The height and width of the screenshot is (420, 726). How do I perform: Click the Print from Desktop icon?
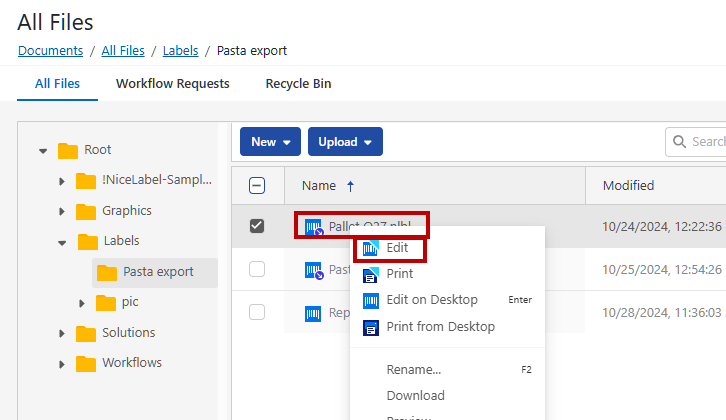point(370,328)
